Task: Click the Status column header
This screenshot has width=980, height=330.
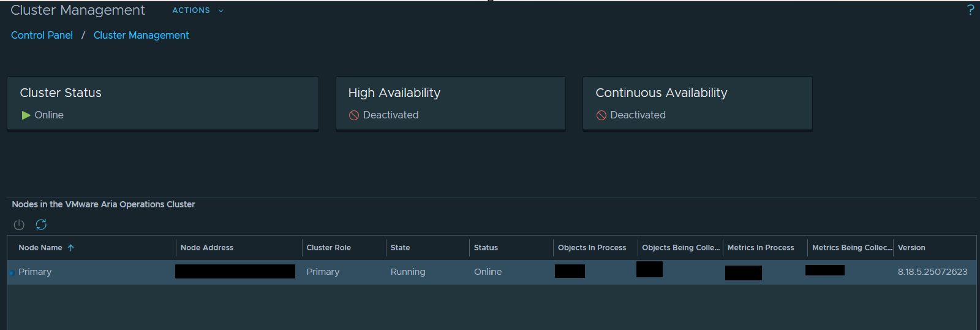Action: coord(486,248)
